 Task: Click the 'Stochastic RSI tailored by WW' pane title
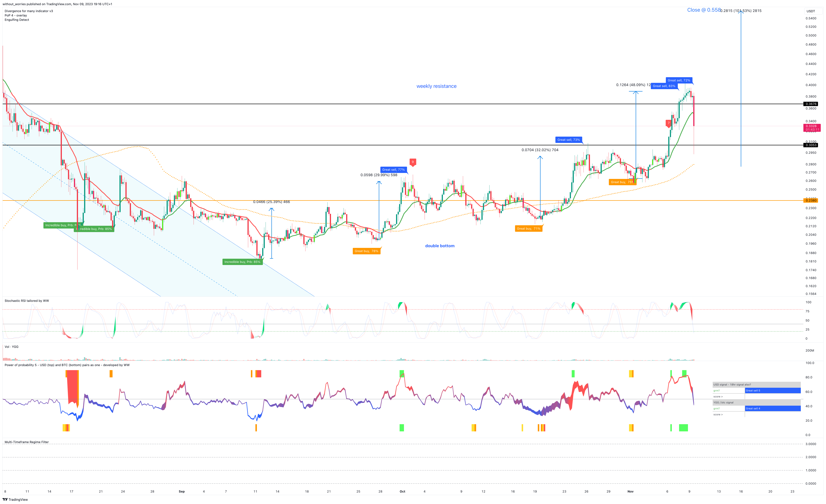coord(27,301)
